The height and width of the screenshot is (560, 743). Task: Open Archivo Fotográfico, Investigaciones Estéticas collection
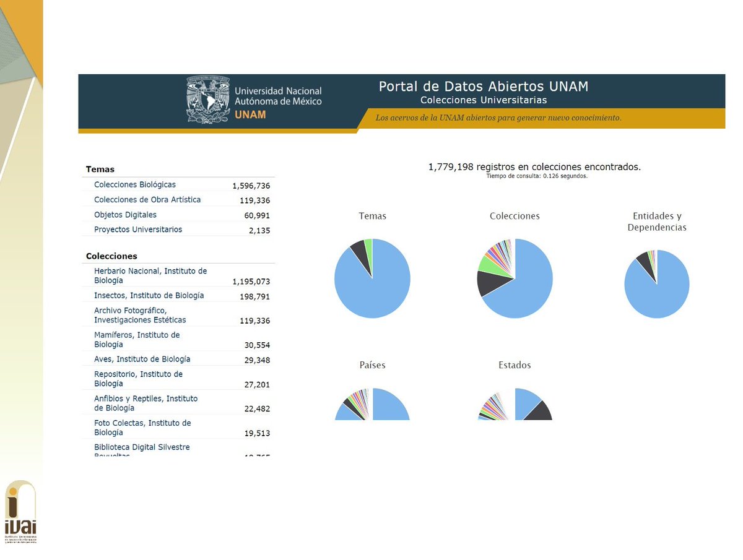coord(140,315)
